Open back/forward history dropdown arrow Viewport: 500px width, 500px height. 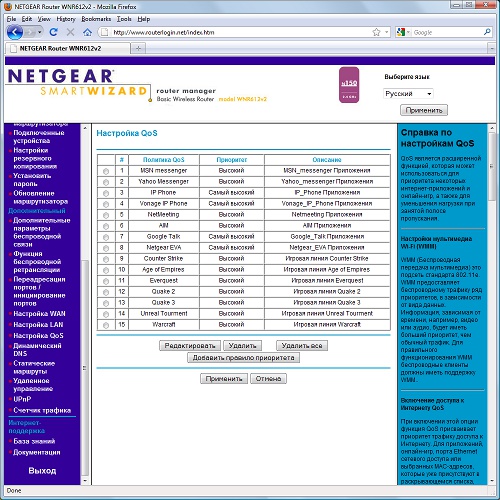tap(40, 32)
